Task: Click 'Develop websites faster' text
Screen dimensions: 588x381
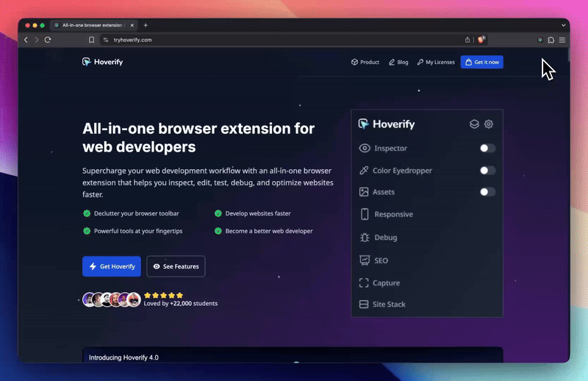Action: [x=258, y=213]
